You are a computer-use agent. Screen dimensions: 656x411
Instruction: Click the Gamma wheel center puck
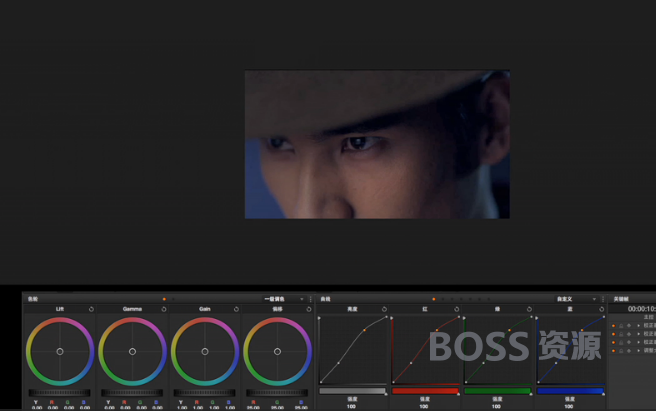[x=132, y=352]
